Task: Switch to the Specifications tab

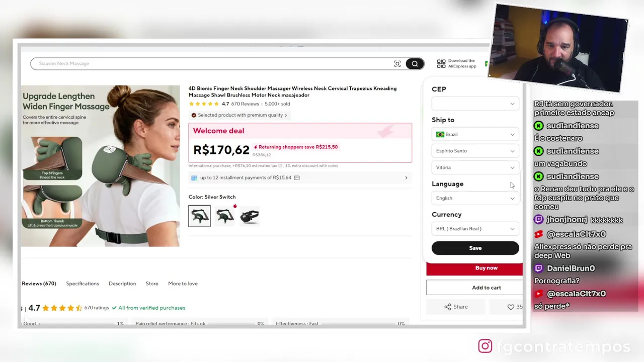Action: click(83, 284)
